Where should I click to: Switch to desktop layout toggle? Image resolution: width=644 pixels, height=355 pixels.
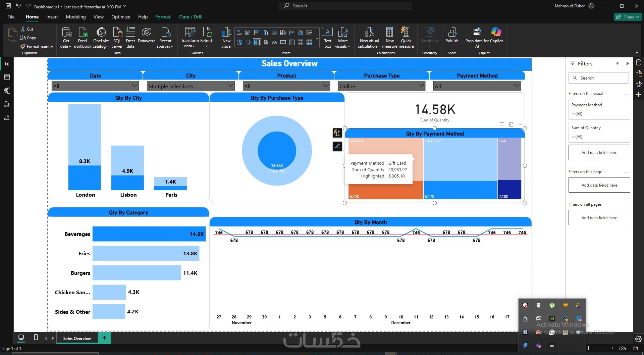pos(21,337)
